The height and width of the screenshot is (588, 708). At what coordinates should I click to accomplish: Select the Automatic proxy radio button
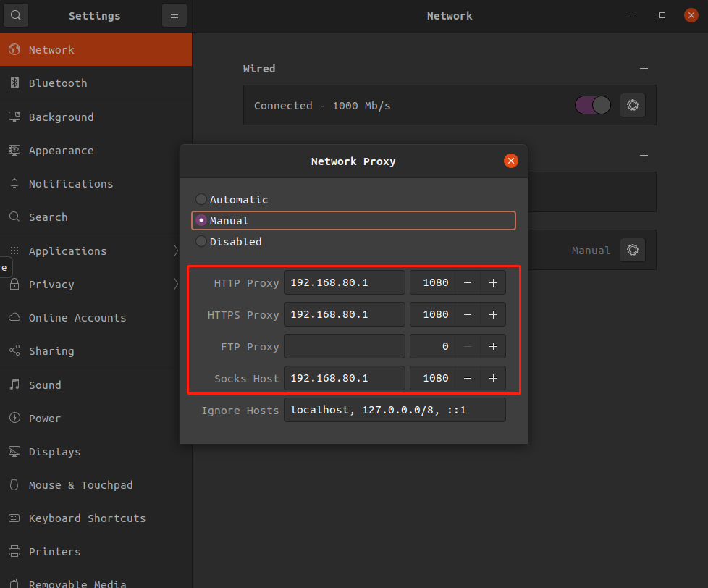201,199
